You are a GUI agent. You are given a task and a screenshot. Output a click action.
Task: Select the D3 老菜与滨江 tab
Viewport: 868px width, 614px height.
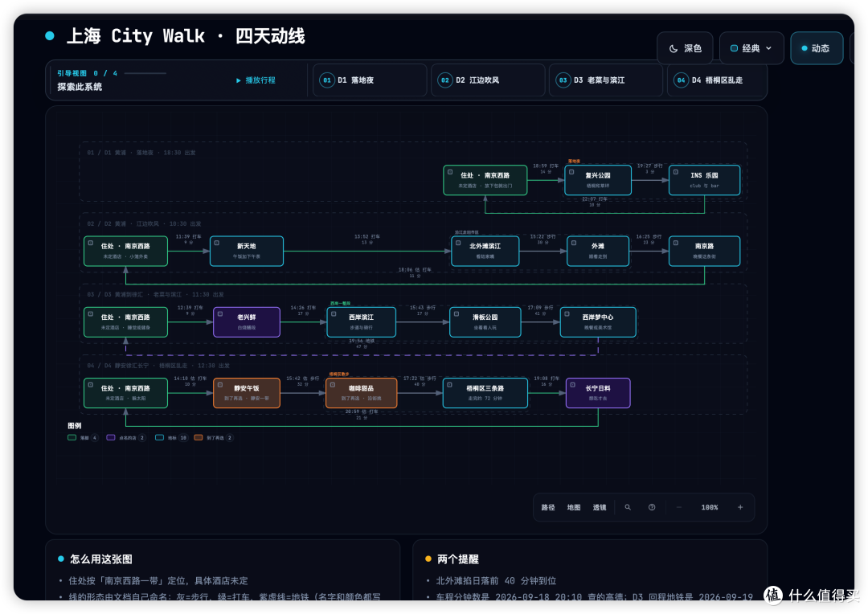pyautogui.click(x=606, y=80)
